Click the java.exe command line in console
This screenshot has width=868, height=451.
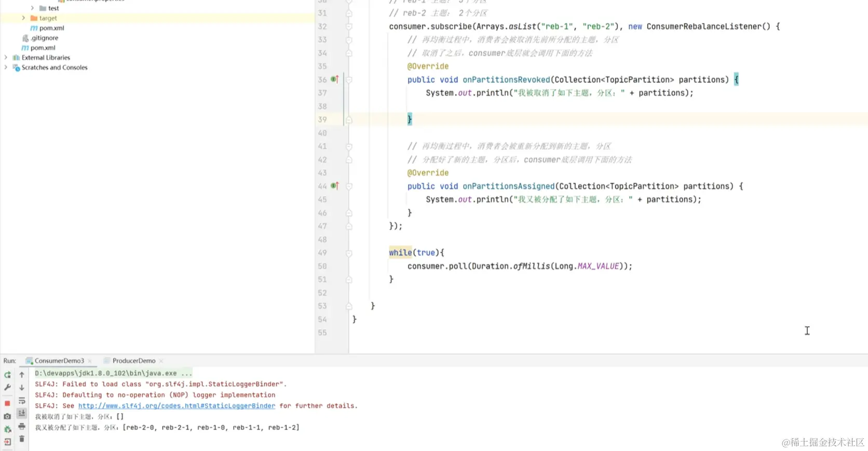pyautogui.click(x=113, y=373)
